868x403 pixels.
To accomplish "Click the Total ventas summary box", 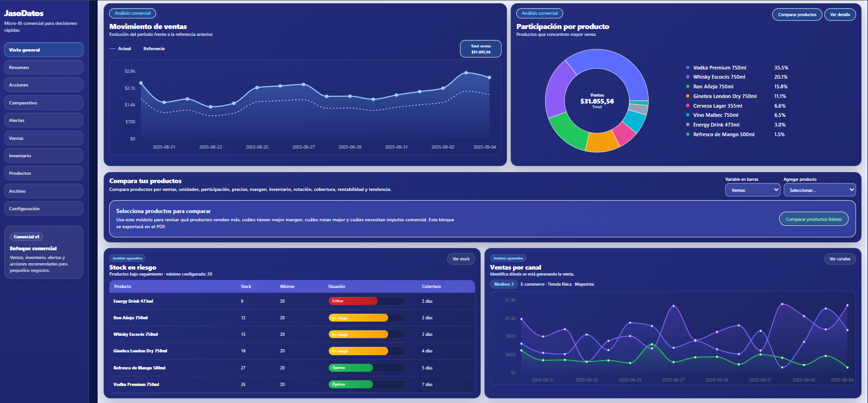I will [481, 49].
